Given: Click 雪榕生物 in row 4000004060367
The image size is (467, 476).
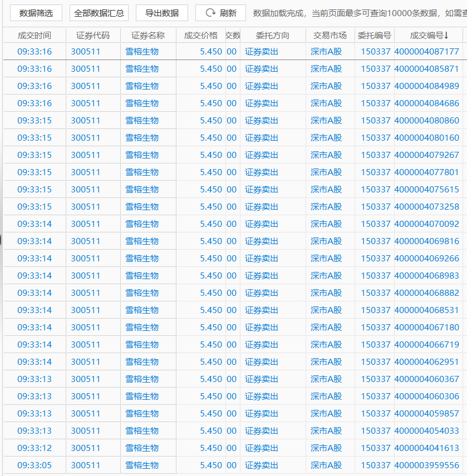Looking at the screenshot, I should (x=142, y=379).
